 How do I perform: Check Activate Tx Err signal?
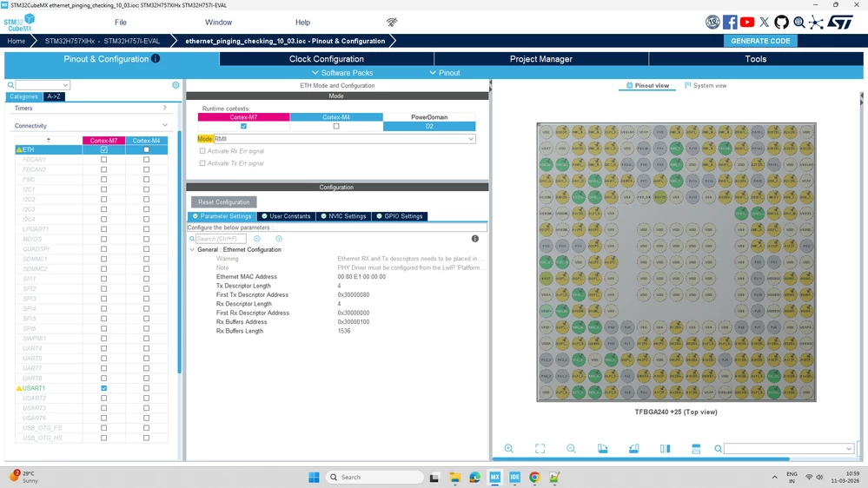tap(202, 163)
